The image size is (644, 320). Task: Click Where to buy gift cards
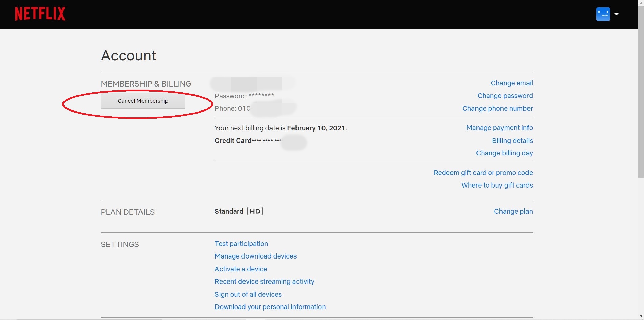[497, 185]
